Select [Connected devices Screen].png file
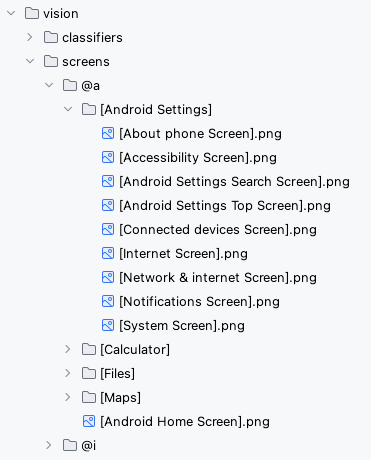Viewport: 371px width, 460px height. point(218,230)
